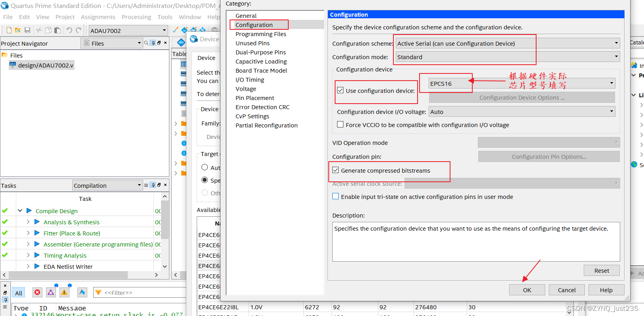Viewport: 644px width, 316px height.
Task: Open the Configuration scheme dropdown
Action: [x=508, y=43]
